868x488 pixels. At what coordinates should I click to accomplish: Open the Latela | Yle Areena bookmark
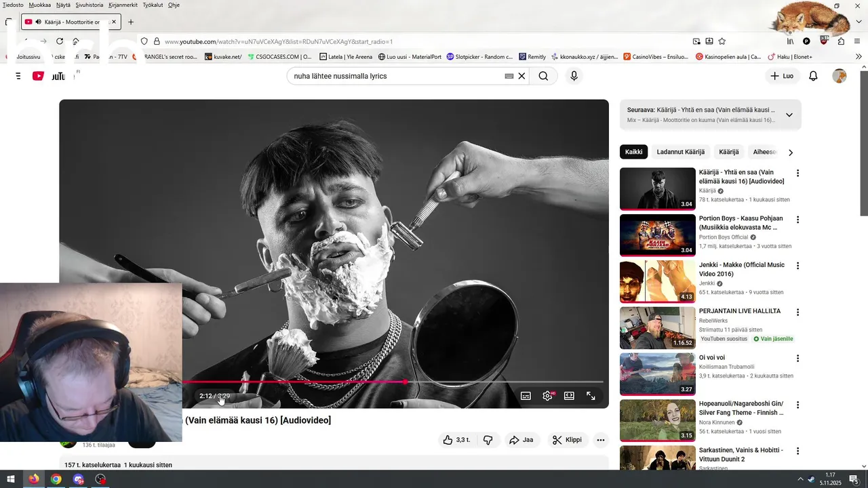[346, 57]
